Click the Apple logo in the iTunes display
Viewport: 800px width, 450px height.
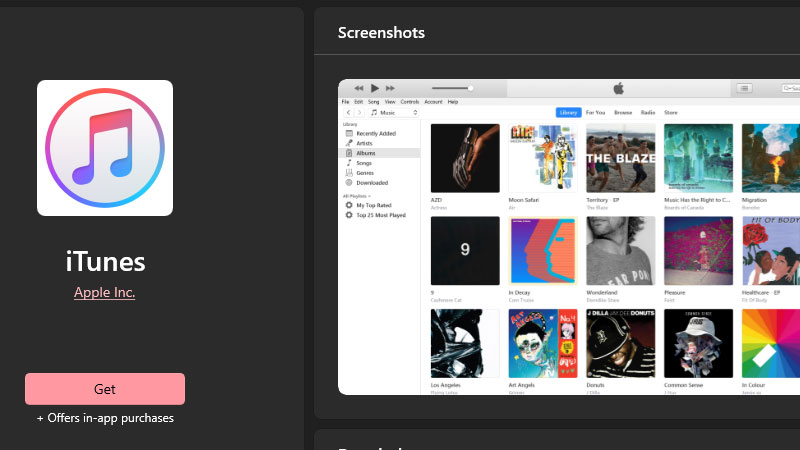618,89
